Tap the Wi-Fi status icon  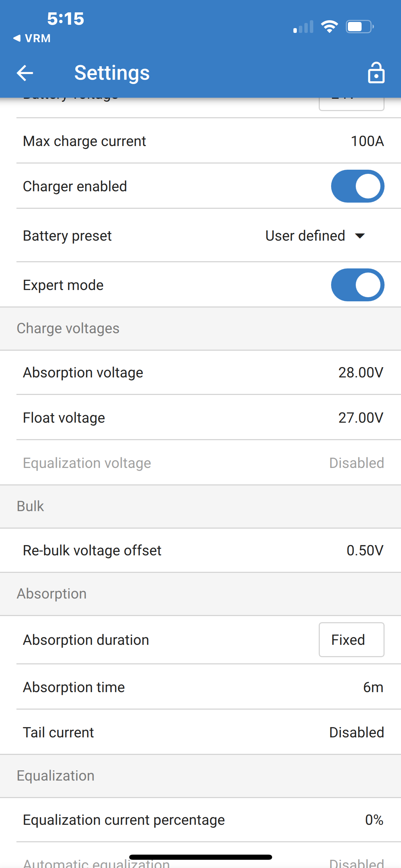click(329, 27)
